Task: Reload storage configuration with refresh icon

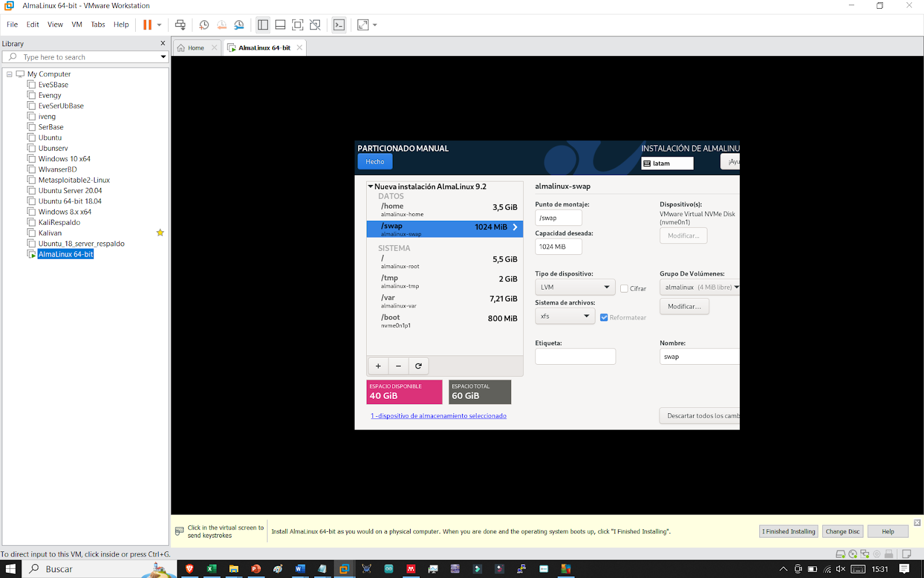Action: (x=419, y=366)
